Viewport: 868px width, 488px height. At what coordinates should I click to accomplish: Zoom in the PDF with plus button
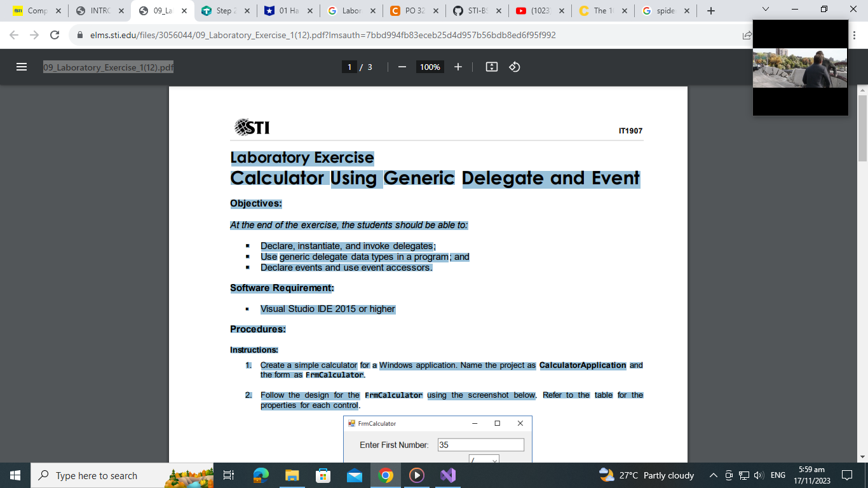[458, 67]
